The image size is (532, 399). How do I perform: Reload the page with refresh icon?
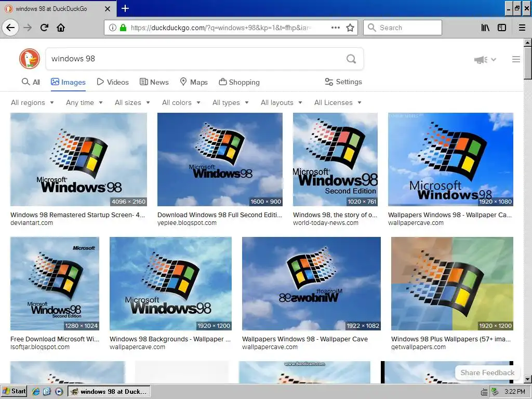44,28
